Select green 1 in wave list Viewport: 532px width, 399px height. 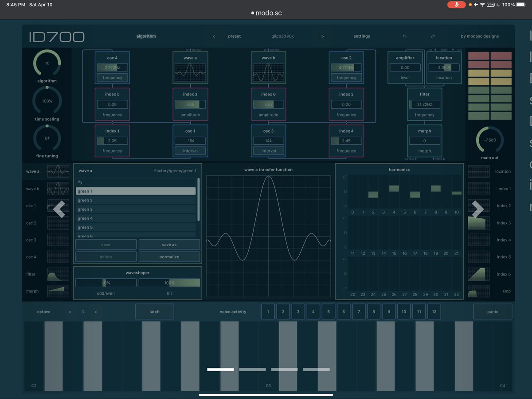click(136, 191)
